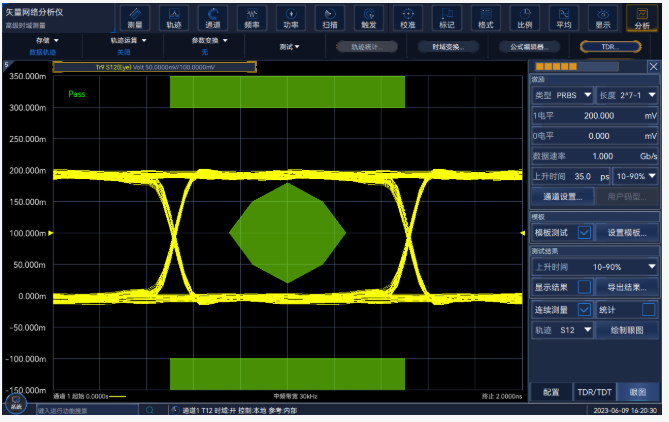The height and width of the screenshot is (422, 669).
Task: Open the 通道 (Channel) toolbar menu
Action: pyautogui.click(x=213, y=18)
